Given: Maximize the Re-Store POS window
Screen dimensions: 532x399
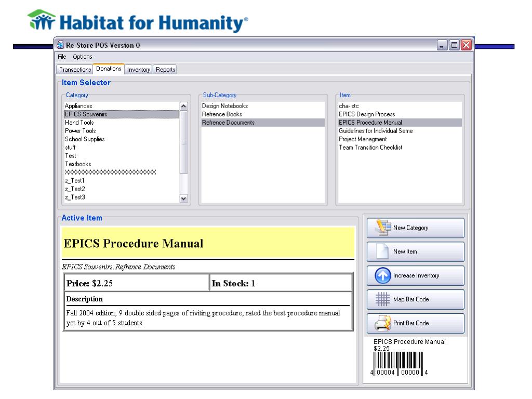Looking at the screenshot, I should pyautogui.click(x=454, y=45).
